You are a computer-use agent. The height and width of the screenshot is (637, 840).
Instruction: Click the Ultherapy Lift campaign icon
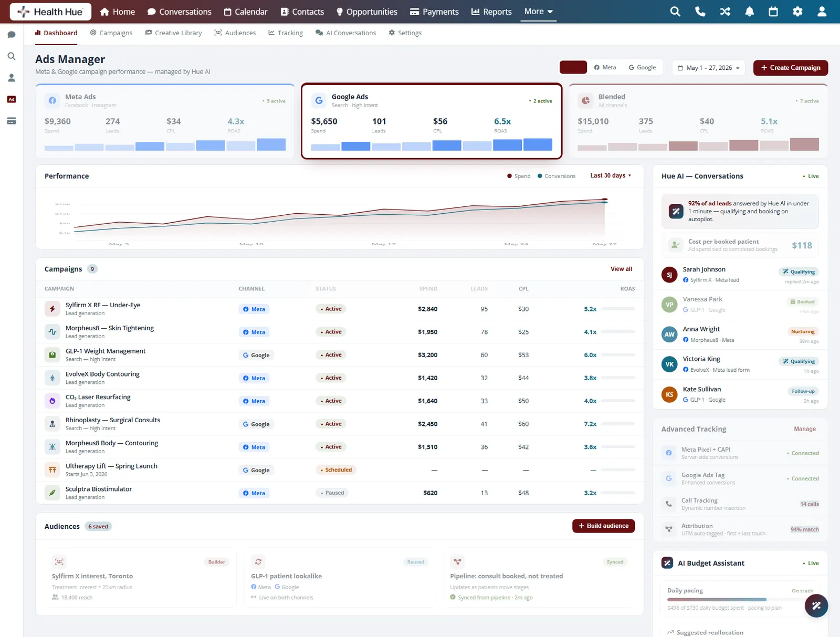tap(52, 470)
